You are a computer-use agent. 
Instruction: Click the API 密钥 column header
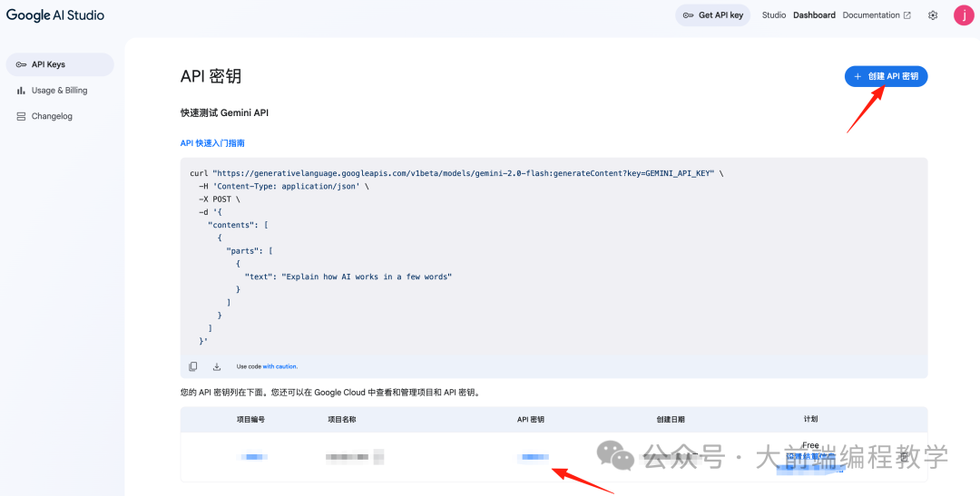531,420
